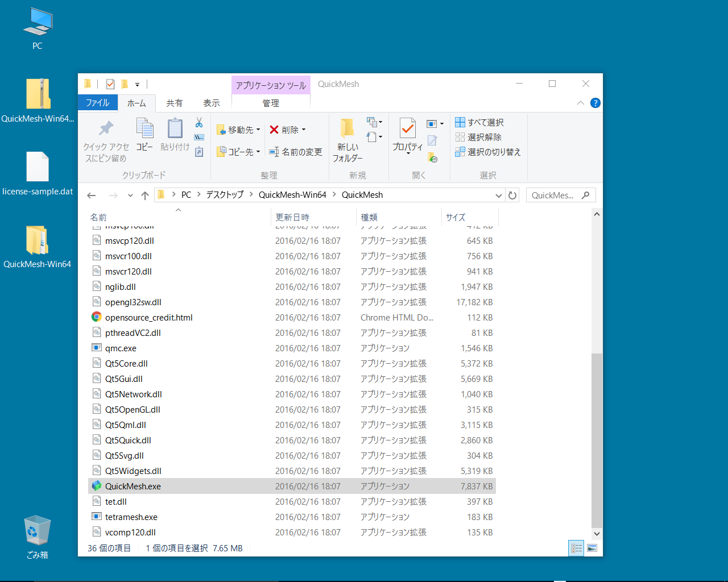Open the File tab

97,103
